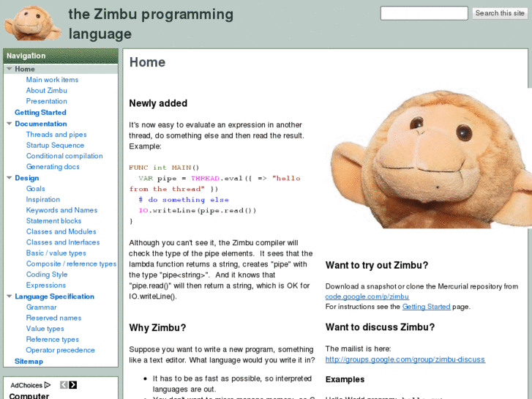Open the Grammar page
The height and width of the screenshot is (399, 532).
(x=42, y=307)
